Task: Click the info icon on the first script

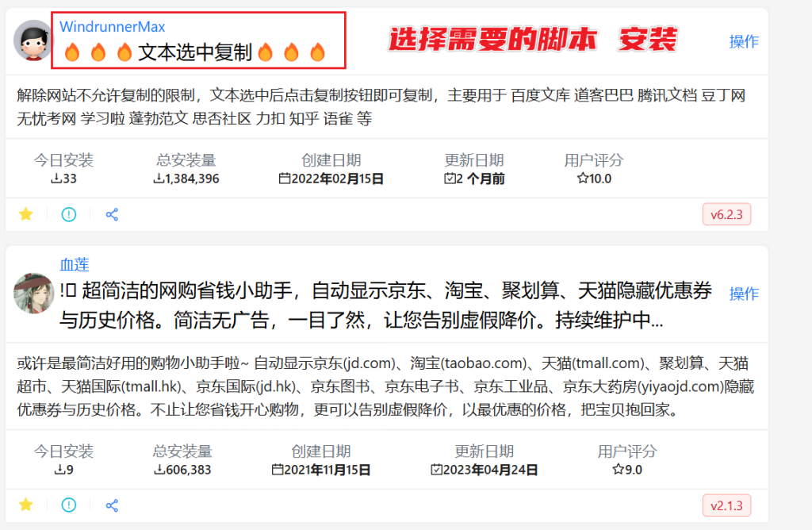Action: tap(69, 213)
